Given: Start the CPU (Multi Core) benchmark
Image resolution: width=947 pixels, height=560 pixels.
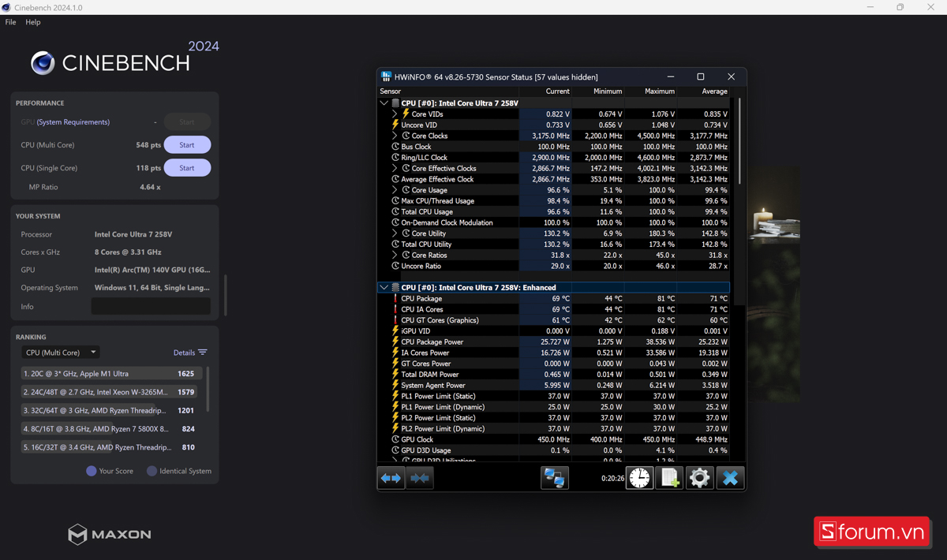Looking at the screenshot, I should coord(187,145).
